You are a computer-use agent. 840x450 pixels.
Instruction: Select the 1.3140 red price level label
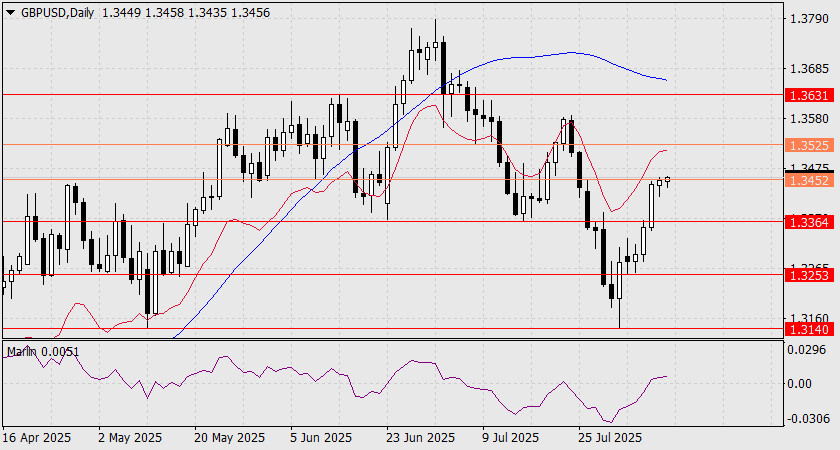809,329
